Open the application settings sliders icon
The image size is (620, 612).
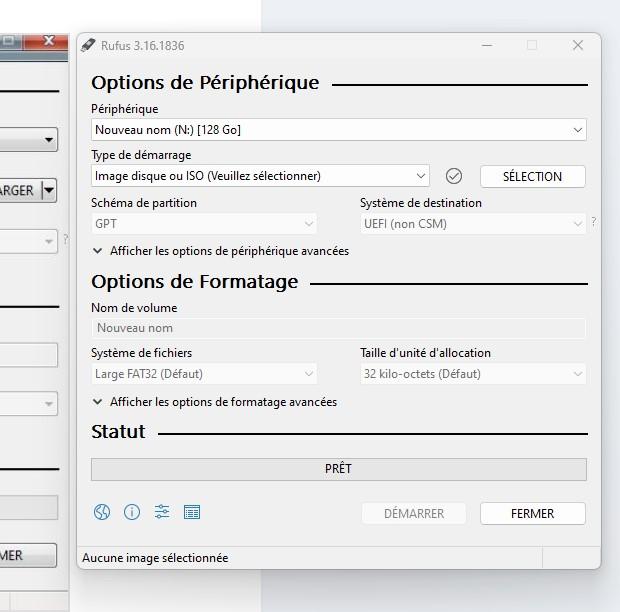[x=162, y=513]
